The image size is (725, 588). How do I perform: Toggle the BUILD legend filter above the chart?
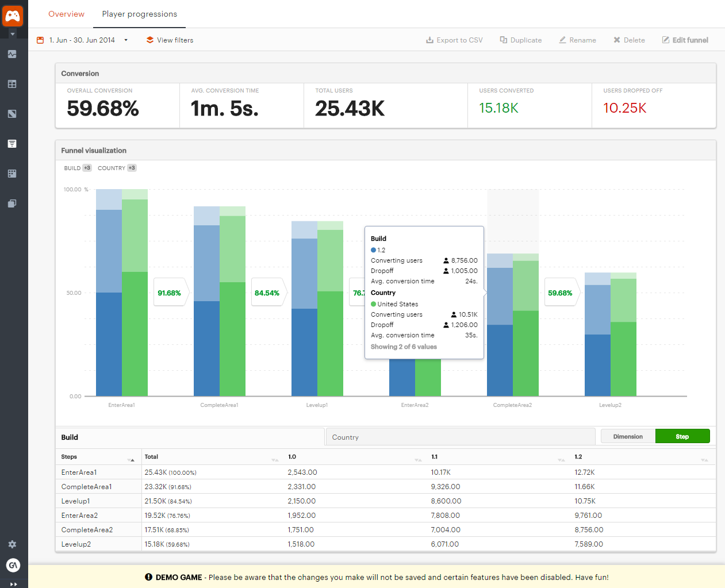click(x=77, y=168)
